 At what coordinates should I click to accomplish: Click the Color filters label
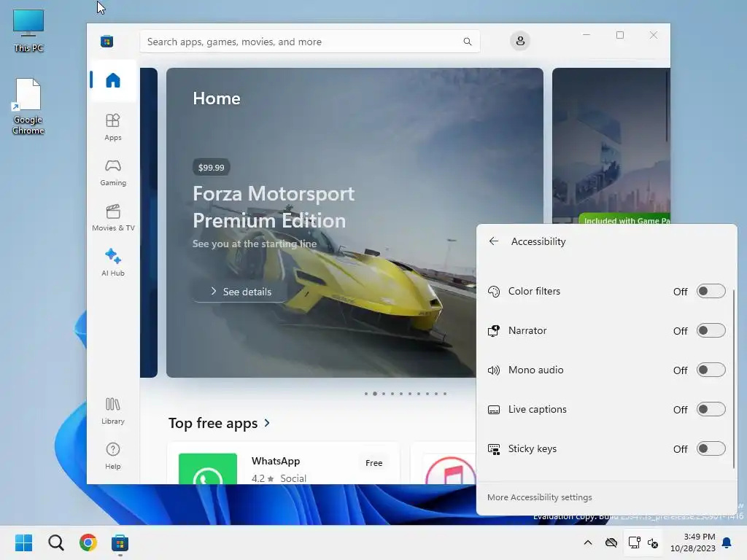point(534,291)
